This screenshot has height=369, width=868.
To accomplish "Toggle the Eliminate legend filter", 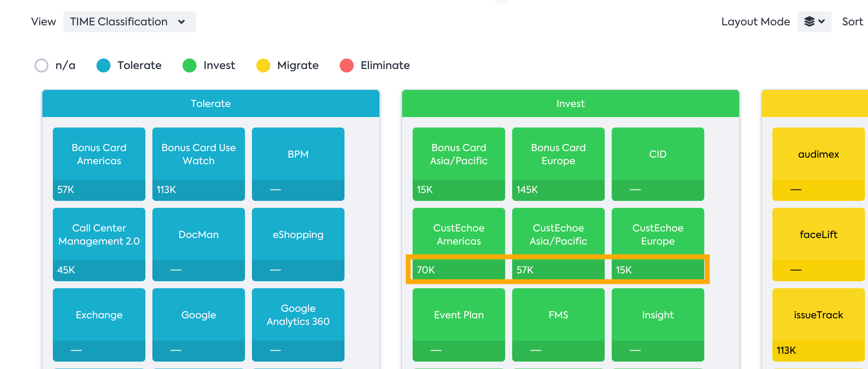I will [x=375, y=66].
